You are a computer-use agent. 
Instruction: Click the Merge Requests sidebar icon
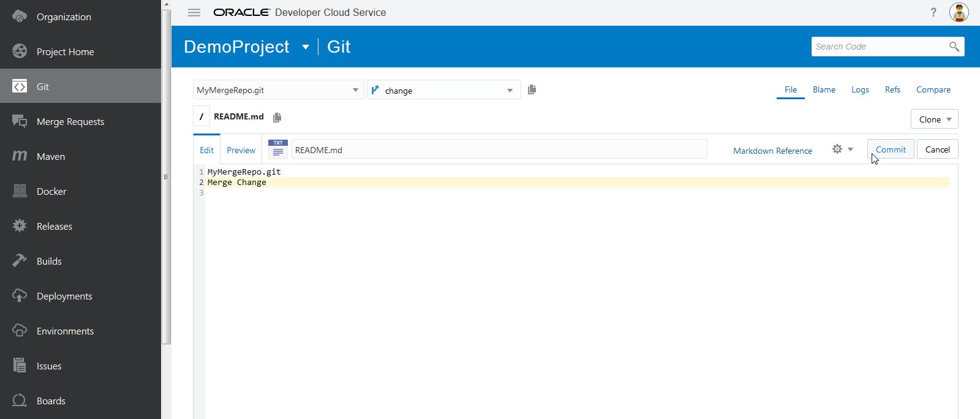click(20, 121)
